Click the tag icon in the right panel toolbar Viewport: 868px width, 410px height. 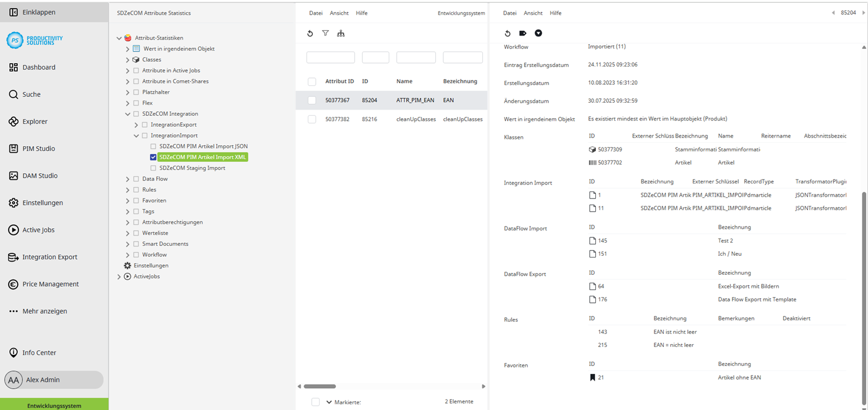(x=523, y=33)
